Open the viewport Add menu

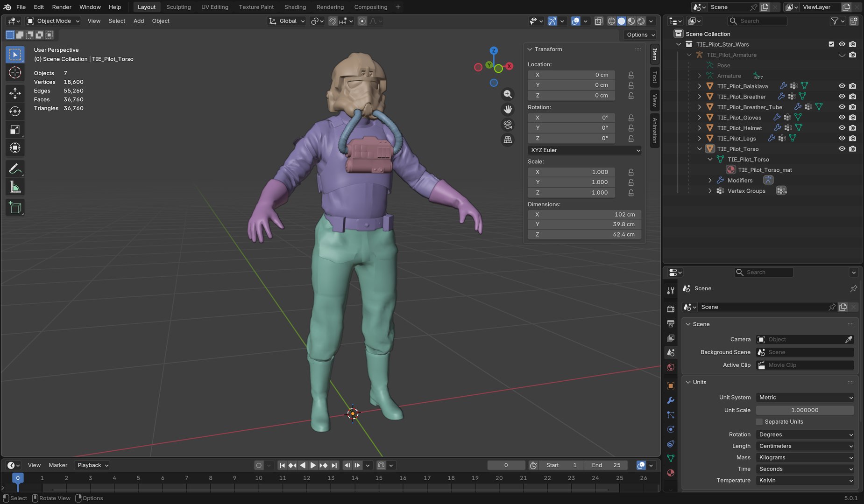(x=139, y=21)
